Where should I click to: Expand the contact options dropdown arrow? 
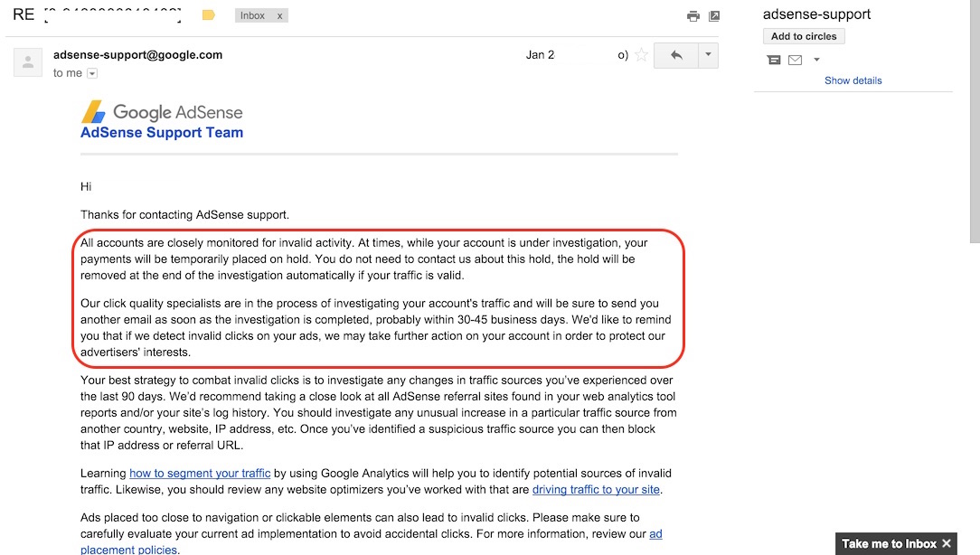(816, 60)
